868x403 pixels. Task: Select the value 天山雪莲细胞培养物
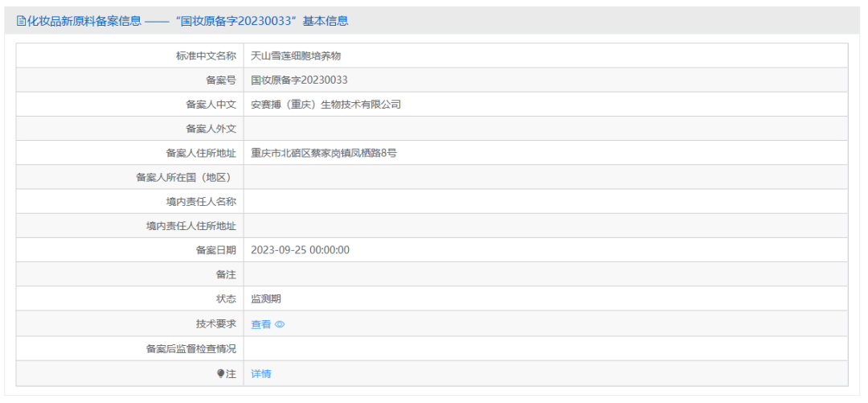[296, 56]
